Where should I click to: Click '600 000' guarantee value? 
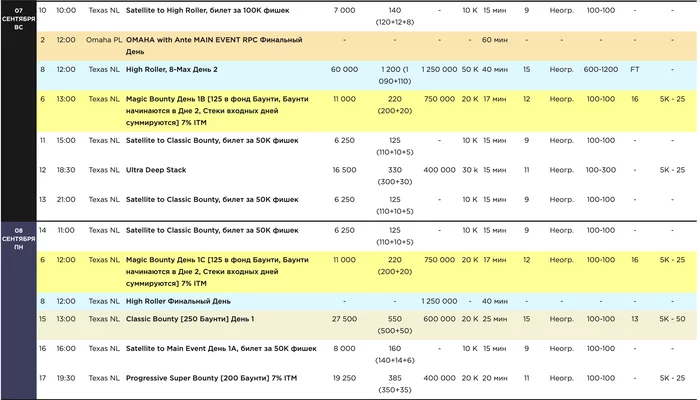(x=439, y=319)
